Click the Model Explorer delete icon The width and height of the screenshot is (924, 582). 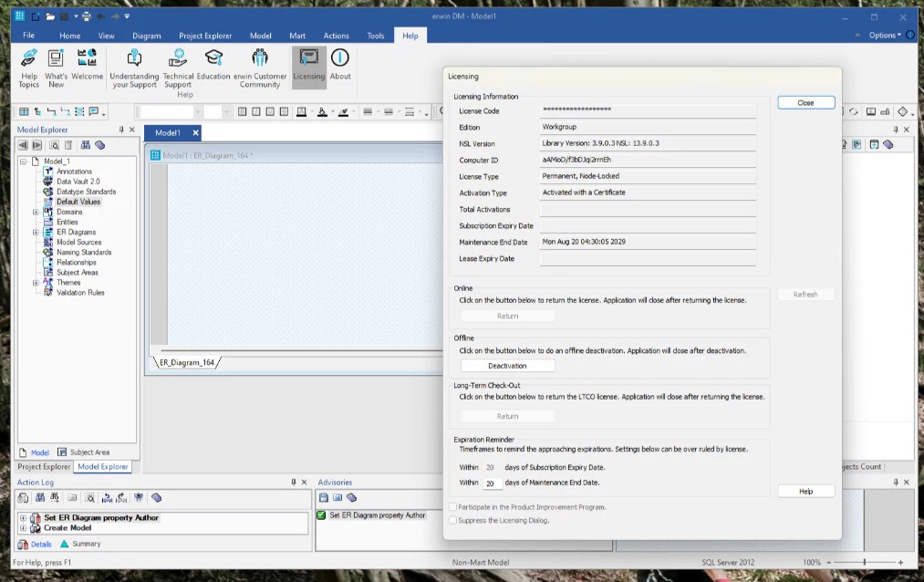(68, 145)
